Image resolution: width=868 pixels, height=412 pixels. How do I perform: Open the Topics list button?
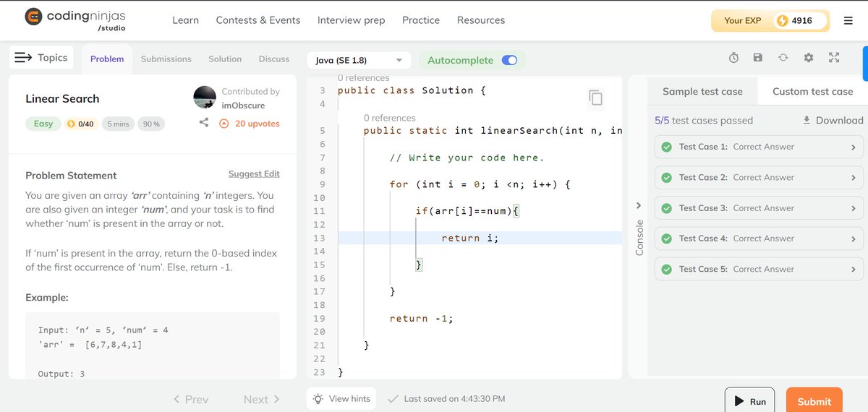tap(41, 58)
